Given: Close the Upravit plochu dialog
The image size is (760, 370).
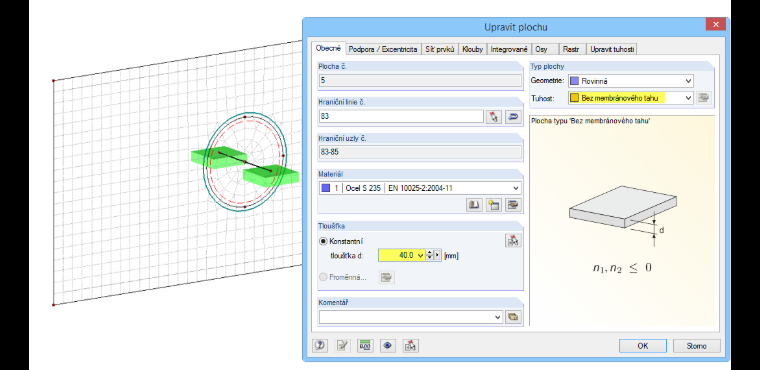Looking at the screenshot, I should (x=715, y=24).
